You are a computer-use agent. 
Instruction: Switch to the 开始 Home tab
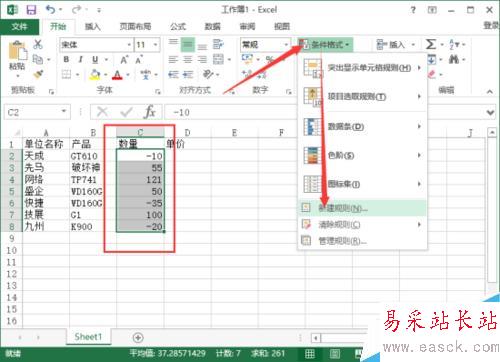[58, 27]
